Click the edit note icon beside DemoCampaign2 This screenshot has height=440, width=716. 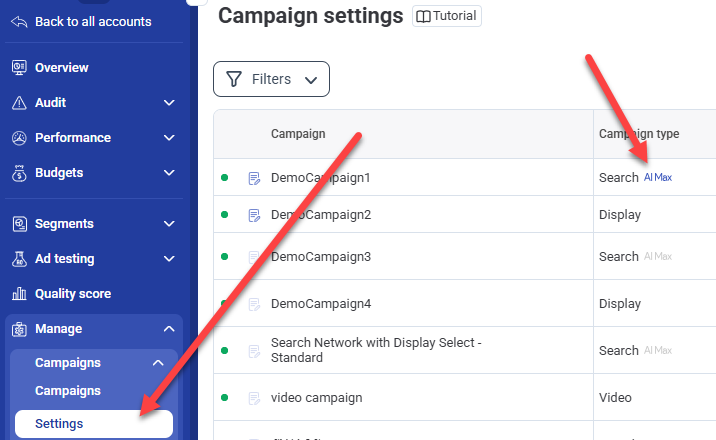pyautogui.click(x=254, y=215)
